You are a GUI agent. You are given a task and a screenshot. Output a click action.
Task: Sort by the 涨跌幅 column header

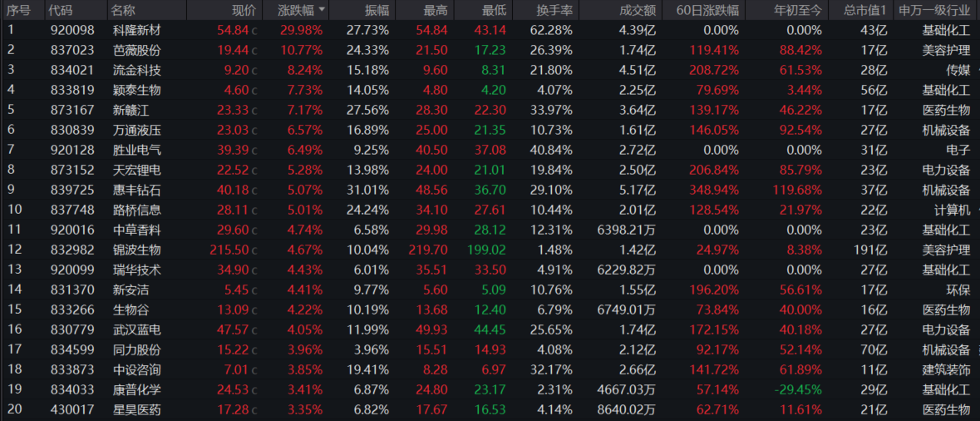303,10
